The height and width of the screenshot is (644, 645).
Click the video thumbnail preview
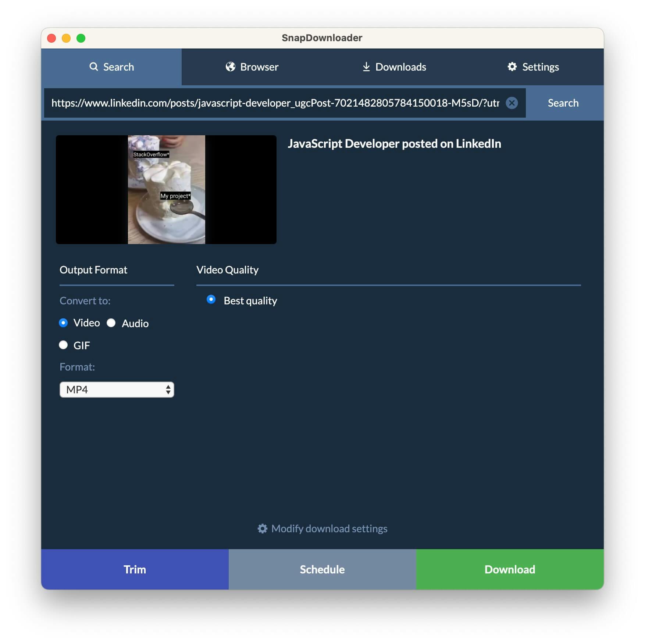pyautogui.click(x=166, y=190)
